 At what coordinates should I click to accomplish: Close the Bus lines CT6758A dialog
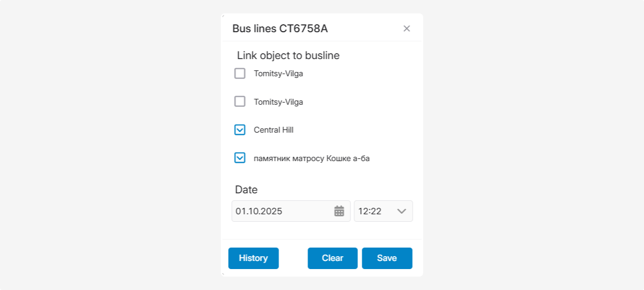[x=407, y=28]
